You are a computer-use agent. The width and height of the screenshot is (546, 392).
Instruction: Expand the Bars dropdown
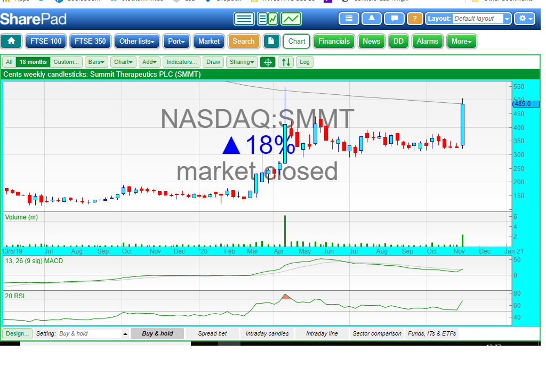(96, 62)
